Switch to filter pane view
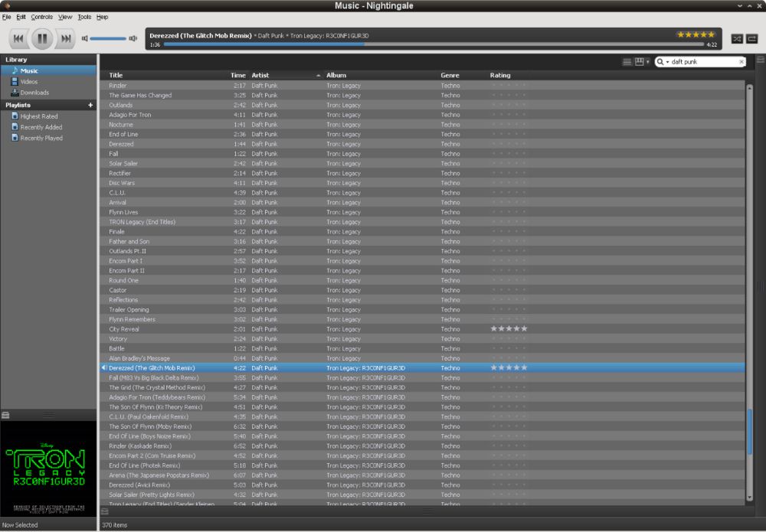 pyautogui.click(x=639, y=61)
